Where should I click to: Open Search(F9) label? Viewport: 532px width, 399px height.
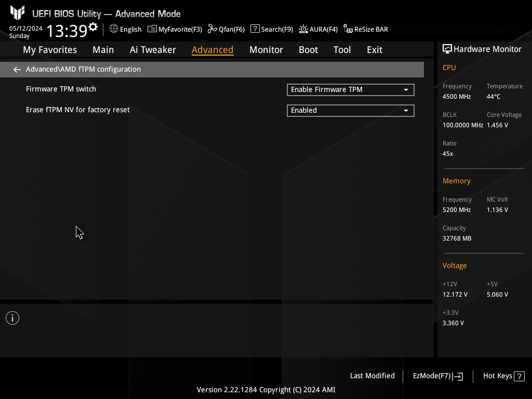[x=277, y=30]
